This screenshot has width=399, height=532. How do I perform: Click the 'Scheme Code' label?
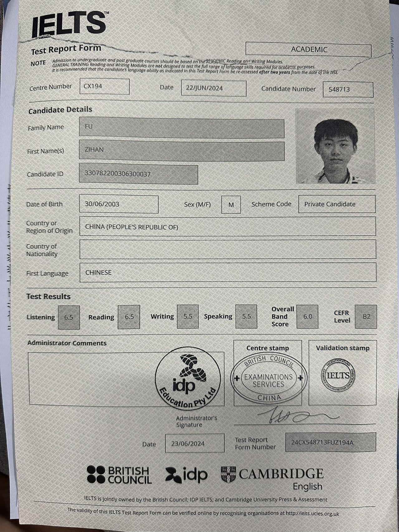coord(271,204)
